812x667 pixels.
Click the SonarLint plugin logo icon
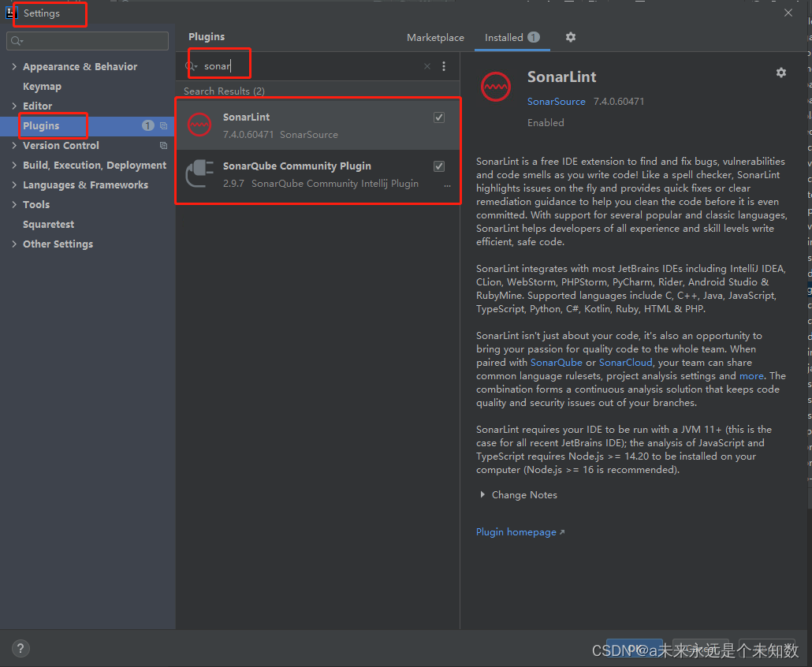(495, 87)
